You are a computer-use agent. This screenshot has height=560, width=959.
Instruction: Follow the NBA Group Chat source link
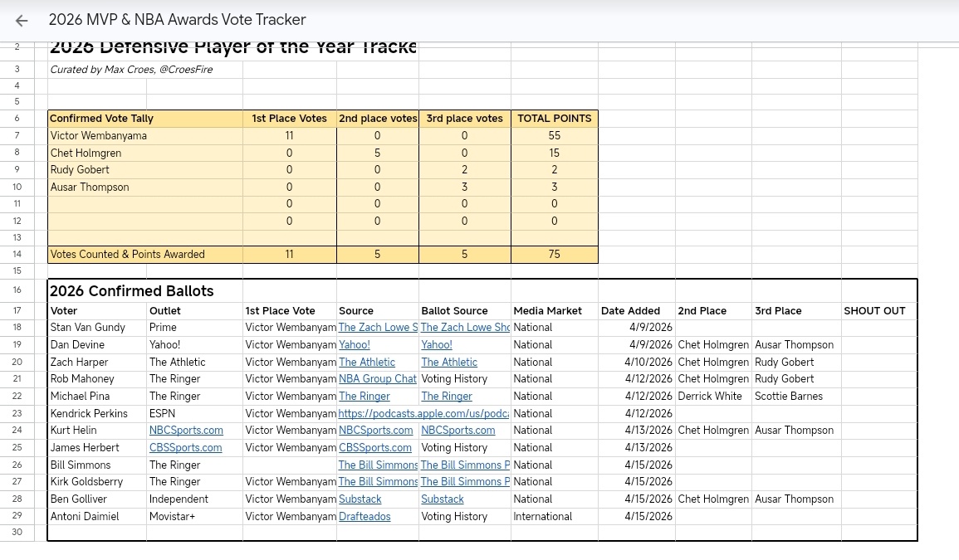click(378, 379)
